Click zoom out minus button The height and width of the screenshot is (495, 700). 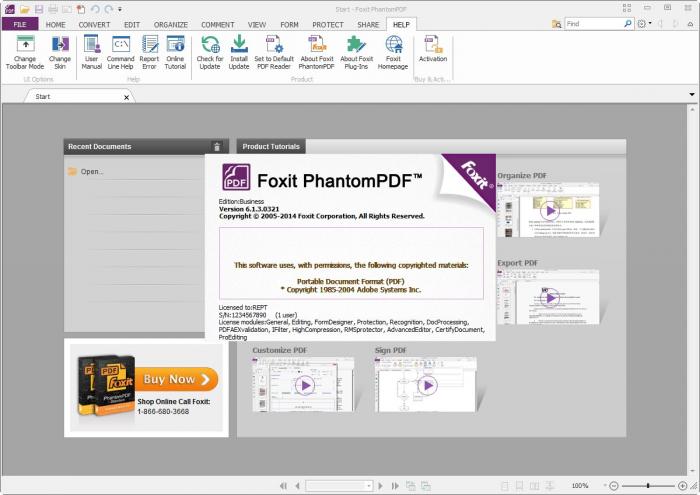tap(614, 486)
